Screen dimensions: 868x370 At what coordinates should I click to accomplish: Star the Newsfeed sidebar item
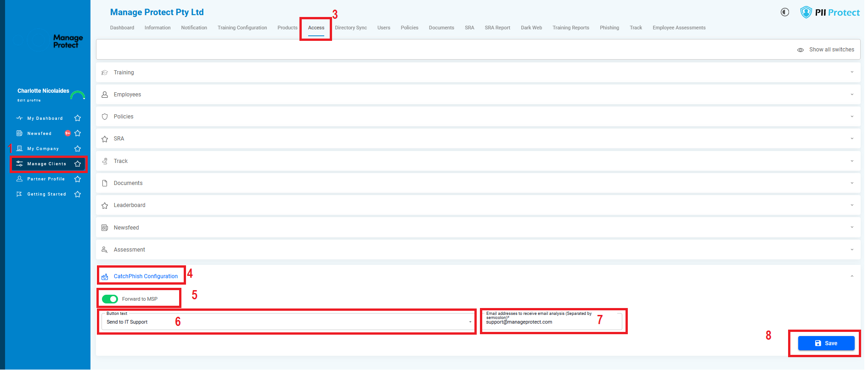tap(78, 134)
